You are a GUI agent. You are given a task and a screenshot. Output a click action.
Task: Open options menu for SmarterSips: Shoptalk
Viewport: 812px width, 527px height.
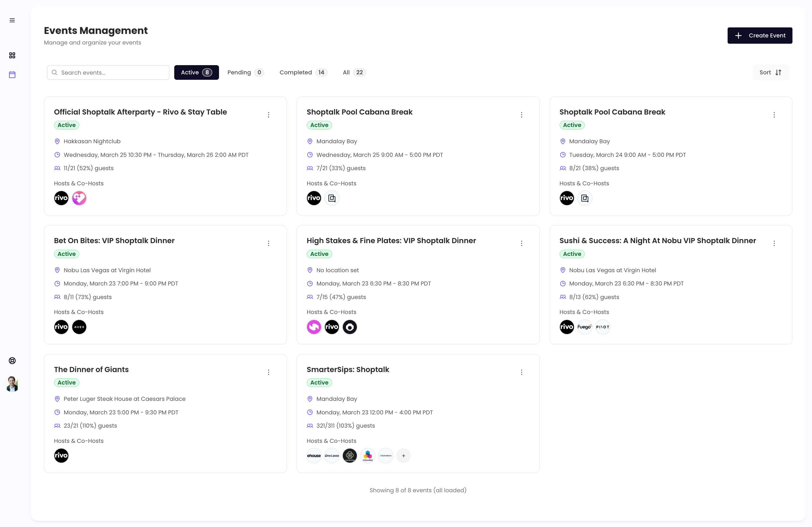(x=521, y=372)
